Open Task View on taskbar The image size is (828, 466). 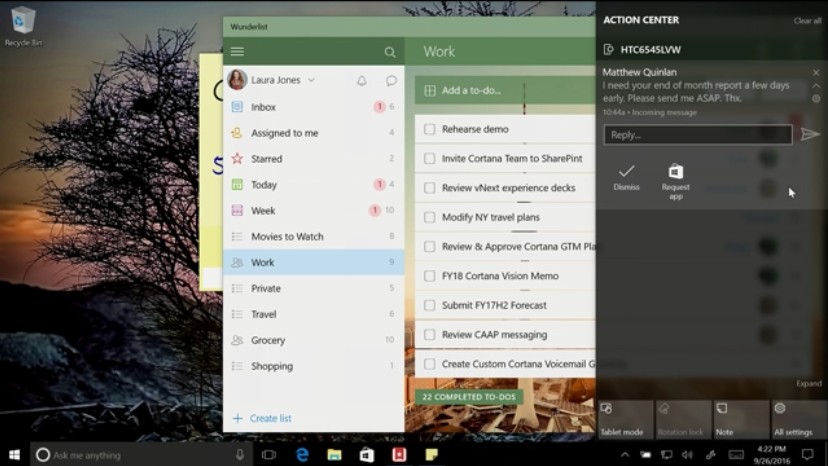tap(269, 455)
